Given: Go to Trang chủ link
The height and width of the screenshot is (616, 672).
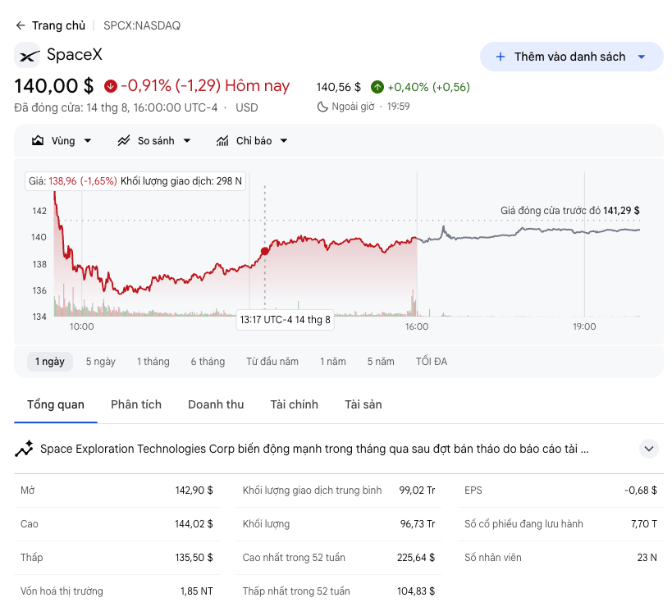Looking at the screenshot, I should click(59, 25).
